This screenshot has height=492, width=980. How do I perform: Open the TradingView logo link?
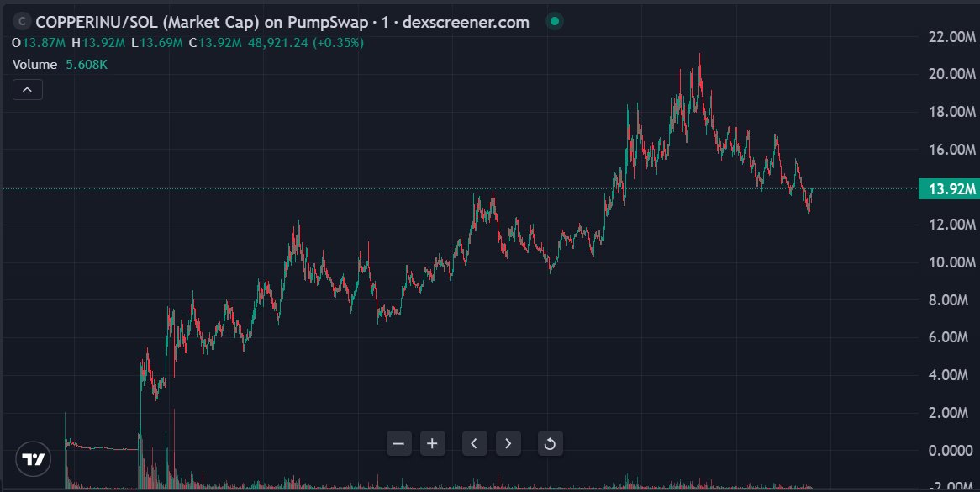33,459
